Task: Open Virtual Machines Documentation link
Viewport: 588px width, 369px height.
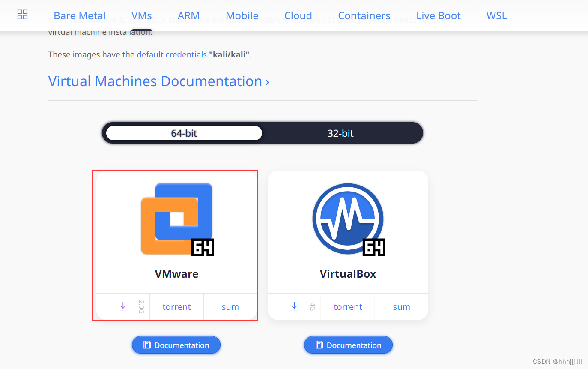Action: pos(158,81)
